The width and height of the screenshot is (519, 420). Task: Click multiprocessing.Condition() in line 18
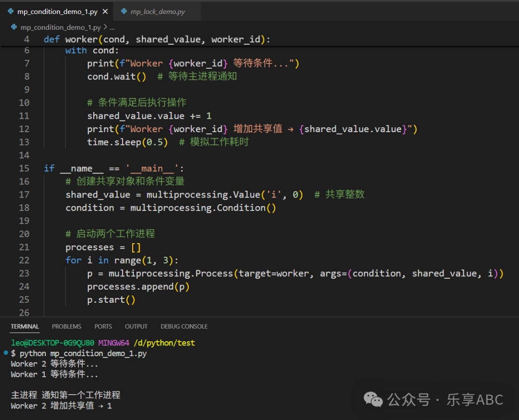[203, 208]
